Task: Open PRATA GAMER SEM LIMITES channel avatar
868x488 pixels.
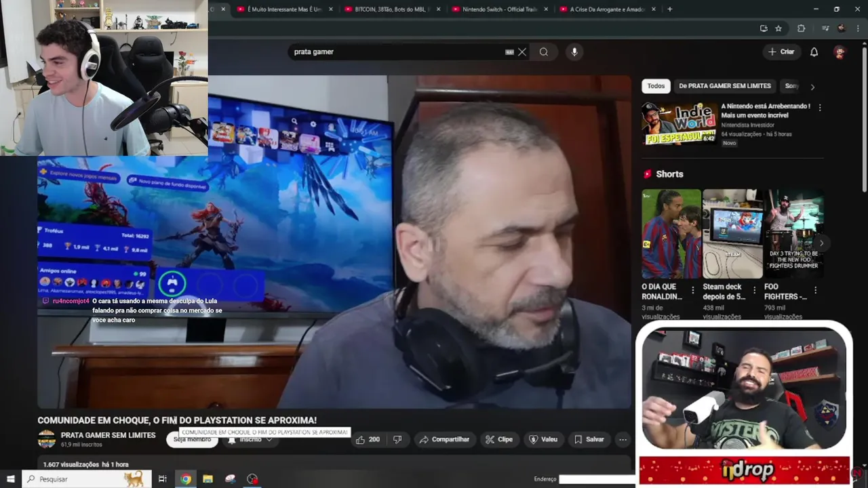Action: tap(47, 439)
